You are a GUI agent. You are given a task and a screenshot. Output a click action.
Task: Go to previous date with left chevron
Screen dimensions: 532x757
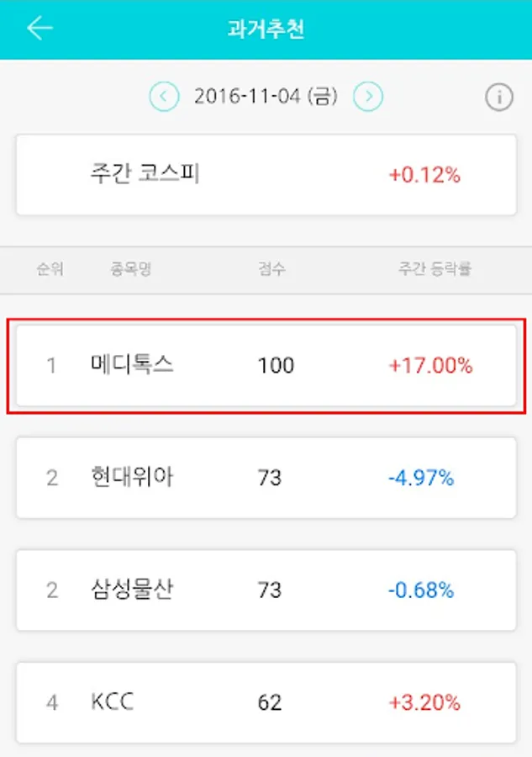pyautogui.click(x=164, y=98)
